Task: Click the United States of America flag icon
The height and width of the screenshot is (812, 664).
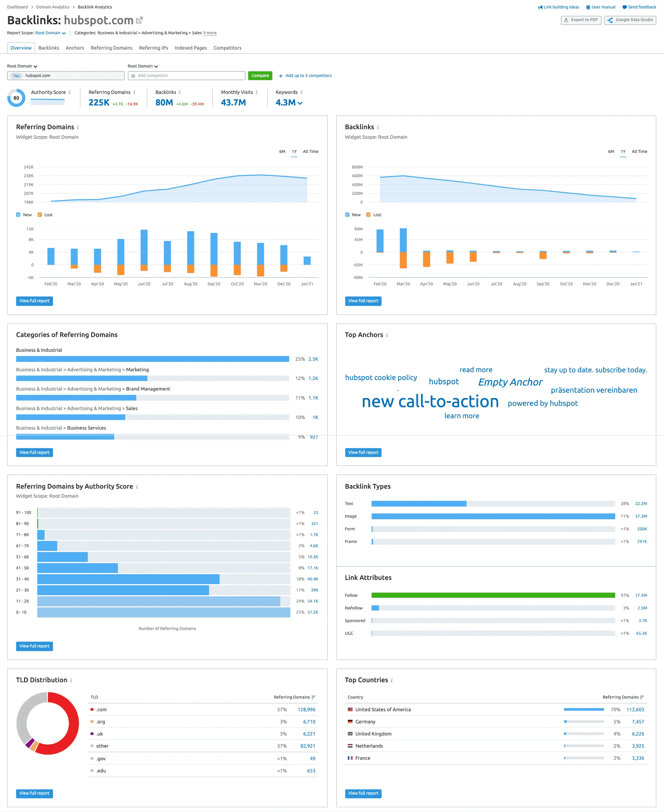Action: 350,709
